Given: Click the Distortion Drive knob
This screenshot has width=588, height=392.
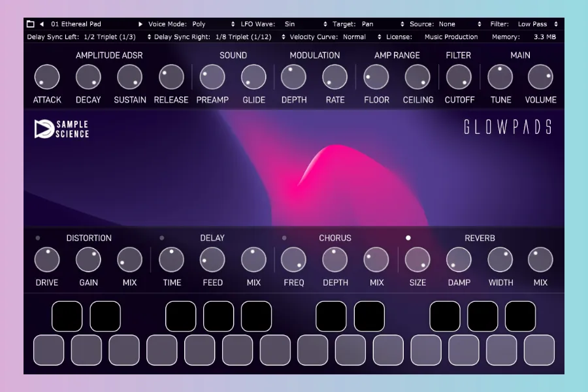Looking at the screenshot, I should click(47, 259).
